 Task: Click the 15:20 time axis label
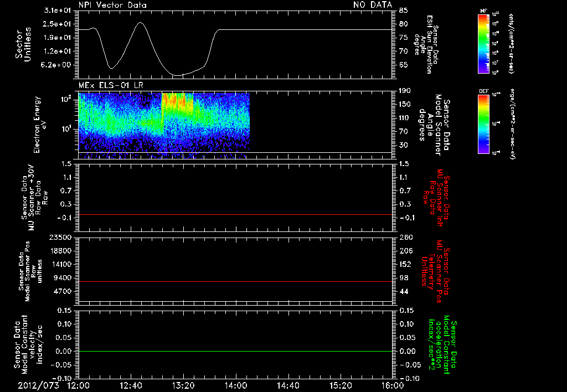[x=341, y=385]
